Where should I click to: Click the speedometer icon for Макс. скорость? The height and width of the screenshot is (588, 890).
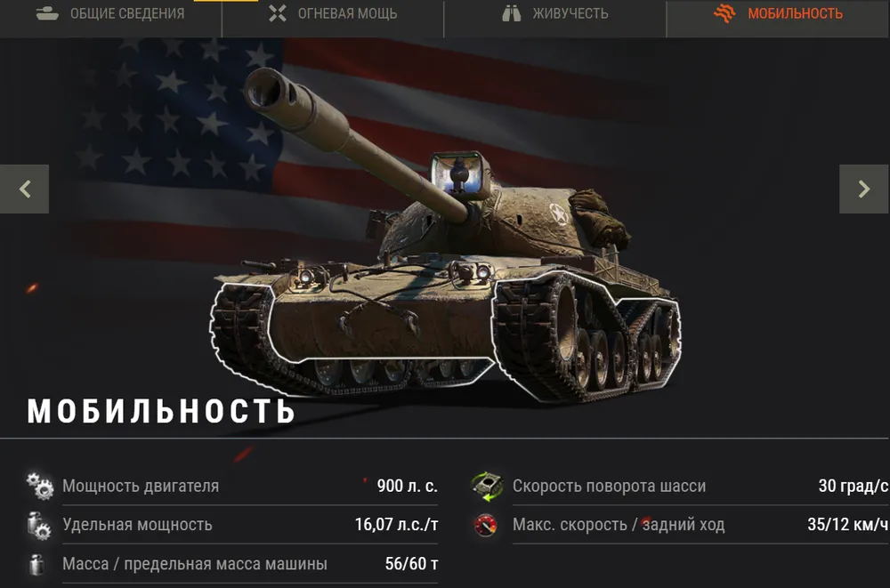click(486, 525)
